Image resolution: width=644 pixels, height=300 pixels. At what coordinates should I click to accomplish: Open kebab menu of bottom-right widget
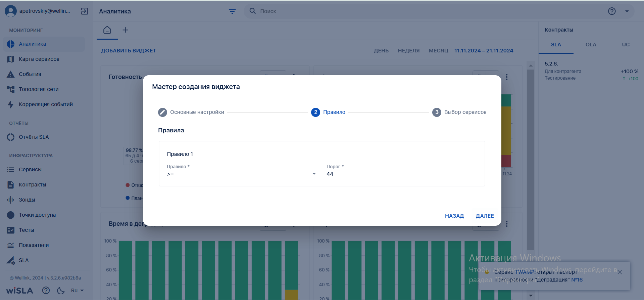point(507,224)
